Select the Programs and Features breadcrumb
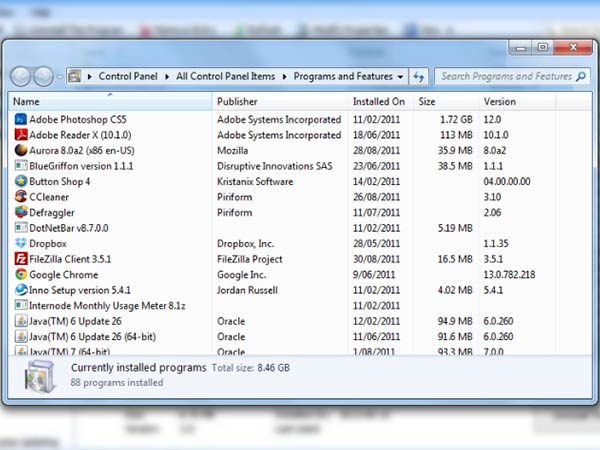 point(343,77)
